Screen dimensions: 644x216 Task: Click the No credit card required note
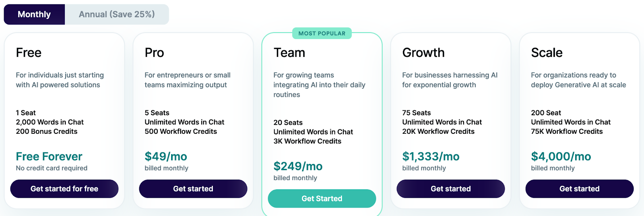pyautogui.click(x=52, y=168)
